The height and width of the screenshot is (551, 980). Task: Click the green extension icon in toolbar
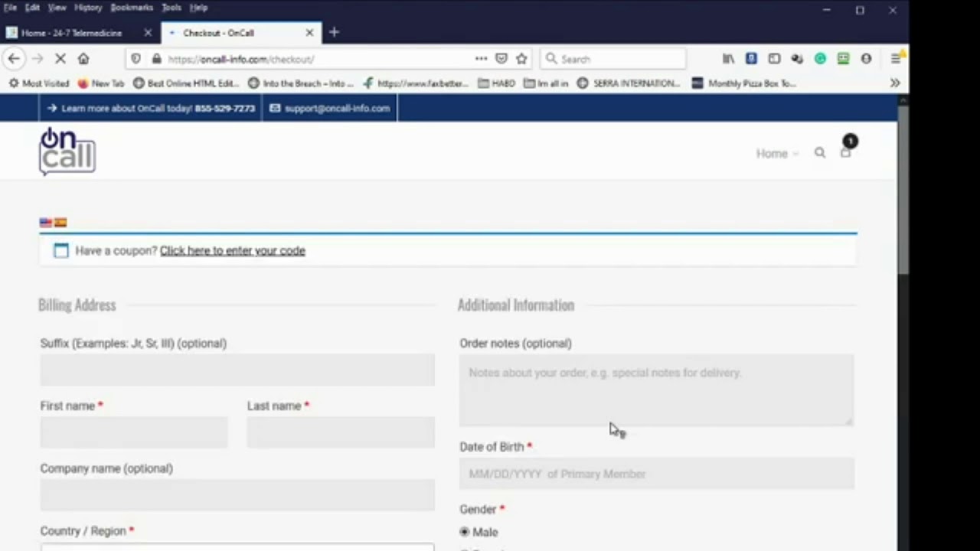coord(820,59)
